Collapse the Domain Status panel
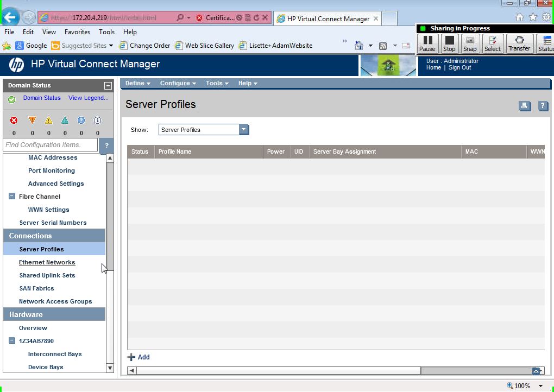This screenshot has width=554, height=392. (108, 86)
